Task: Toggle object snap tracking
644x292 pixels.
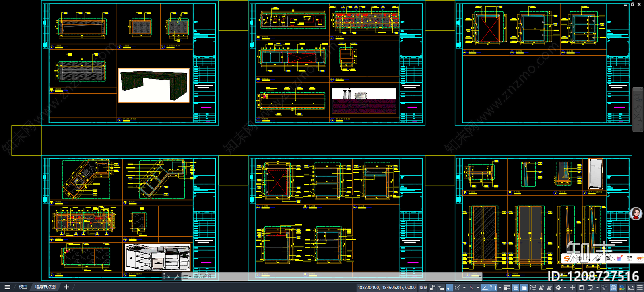Action: coord(485,288)
